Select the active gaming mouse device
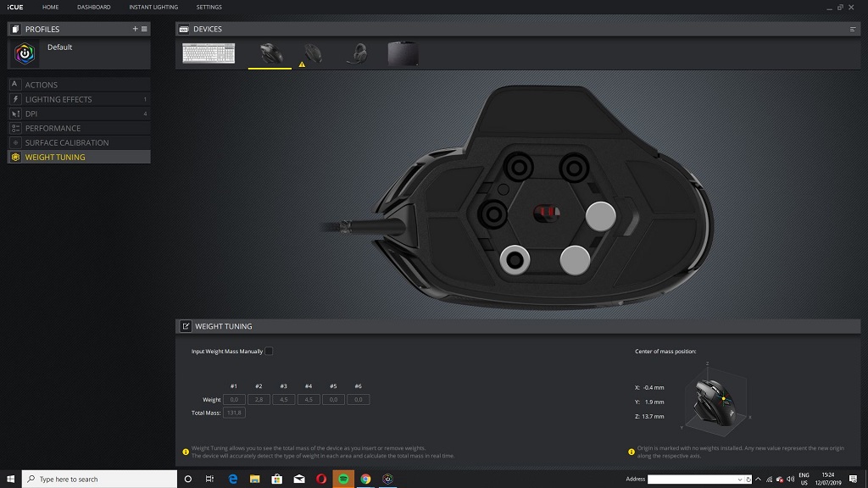868x488 pixels. 270,53
